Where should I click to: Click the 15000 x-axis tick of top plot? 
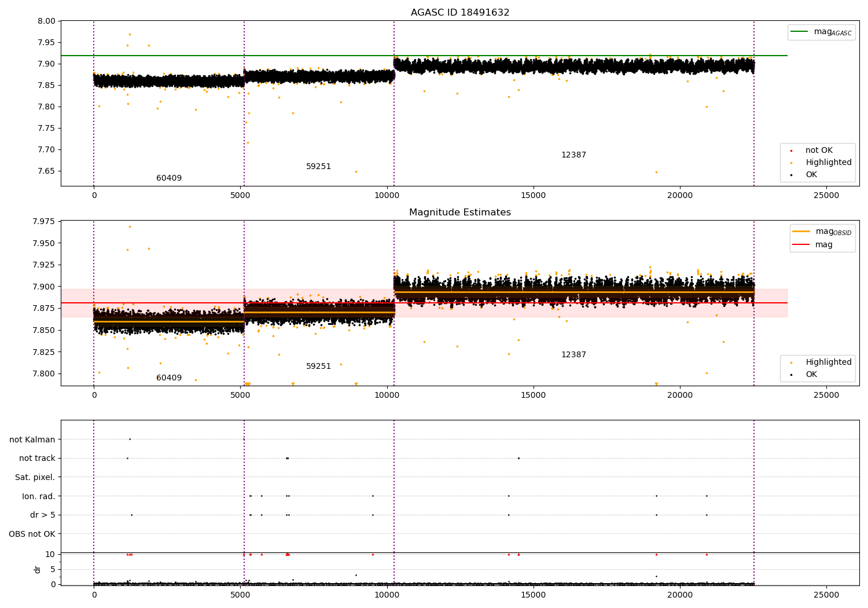pos(533,196)
